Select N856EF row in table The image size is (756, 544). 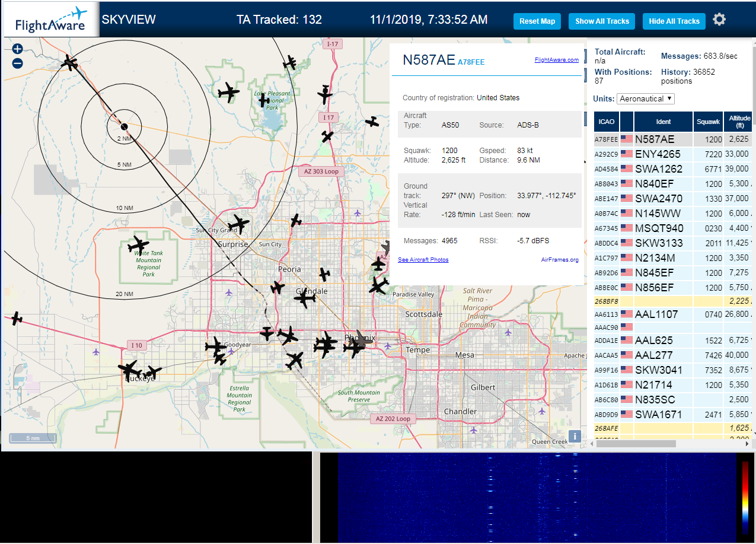click(x=673, y=288)
